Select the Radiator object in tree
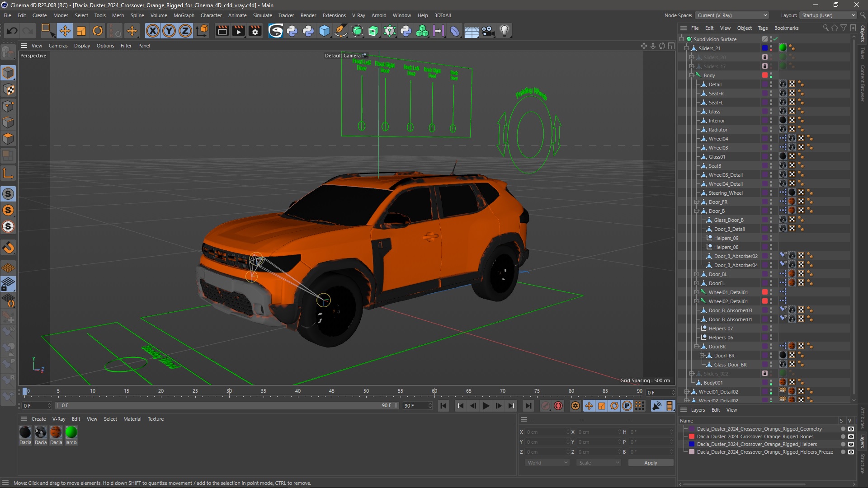The height and width of the screenshot is (488, 868). (718, 130)
